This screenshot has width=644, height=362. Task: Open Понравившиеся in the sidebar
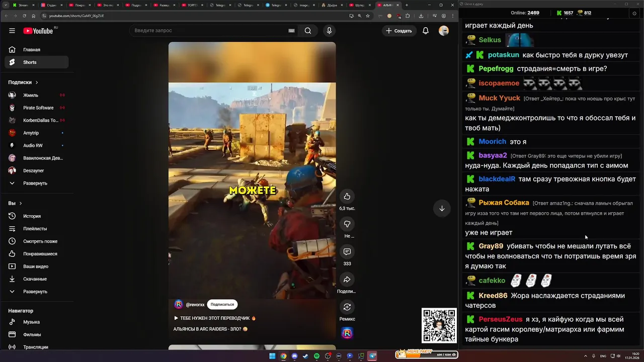coord(36,254)
